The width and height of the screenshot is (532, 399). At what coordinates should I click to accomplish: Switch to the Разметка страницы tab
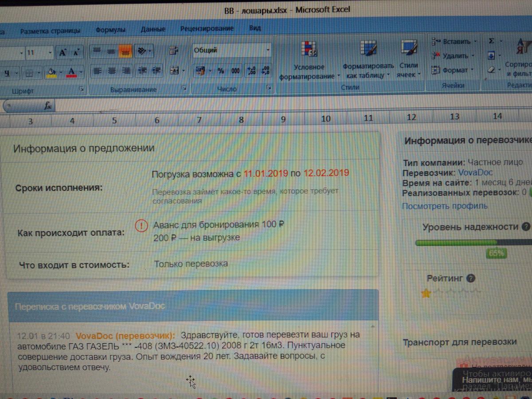[50, 31]
